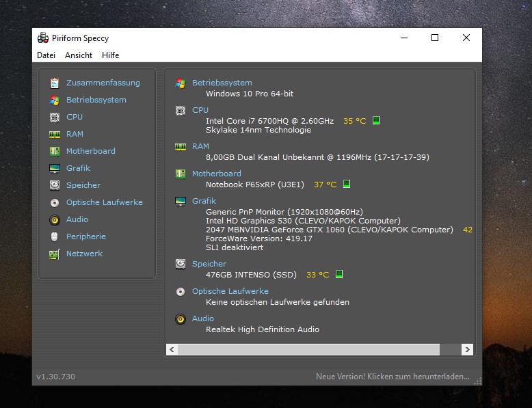Screen dimensions: 532x408
Task: Click the Speicher drive icon in summary panel
Action: tap(181, 264)
